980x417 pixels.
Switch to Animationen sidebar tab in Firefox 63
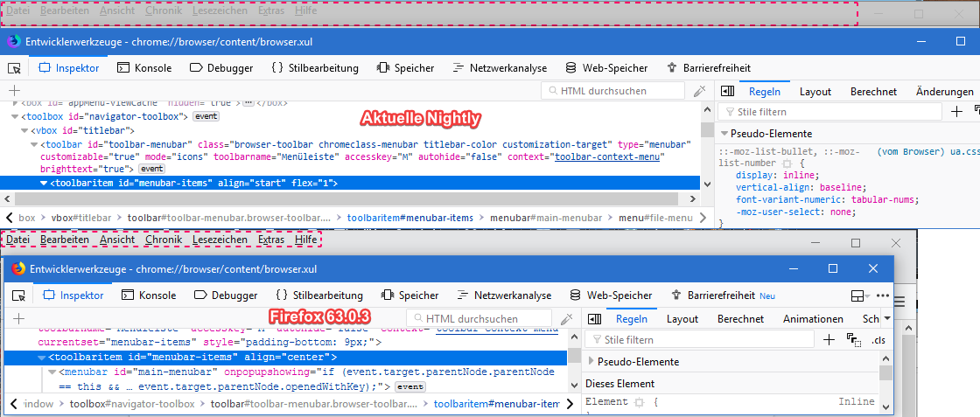813,319
